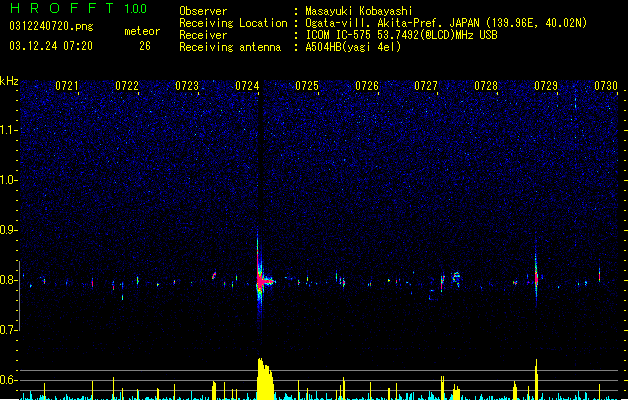Click the 0721 time marker label
Viewport: 629px width, 400px height.
click(x=67, y=86)
